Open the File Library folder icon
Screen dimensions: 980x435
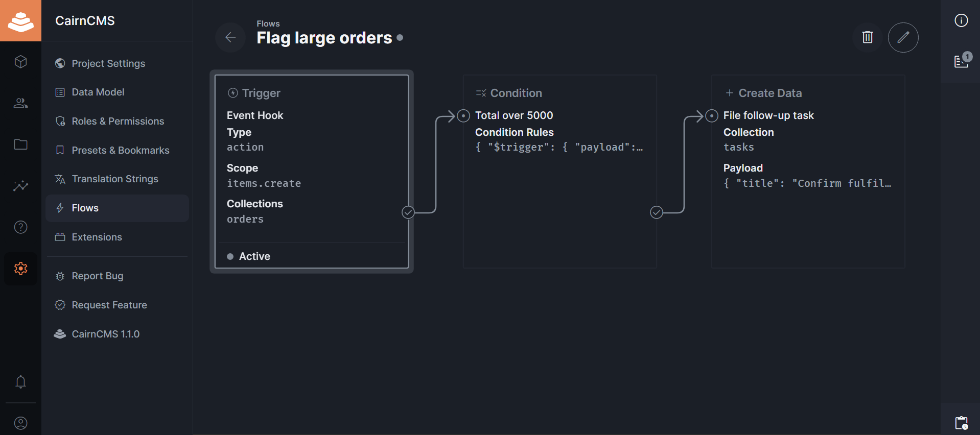point(20,144)
